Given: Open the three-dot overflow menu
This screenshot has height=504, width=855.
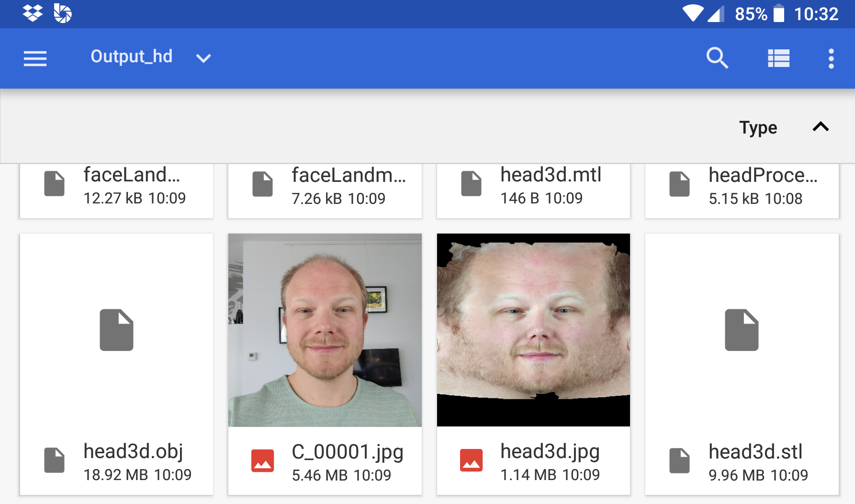Looking at the screenshot, I should pos(831,58).
